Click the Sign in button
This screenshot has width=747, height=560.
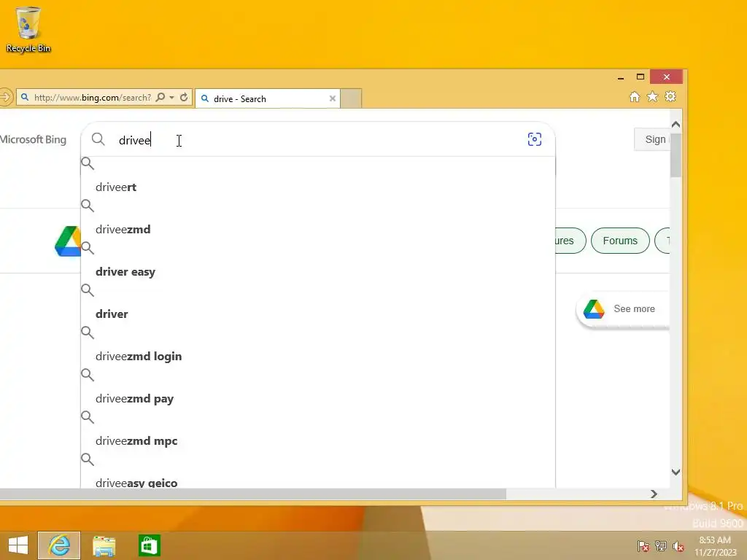(651, 139)
